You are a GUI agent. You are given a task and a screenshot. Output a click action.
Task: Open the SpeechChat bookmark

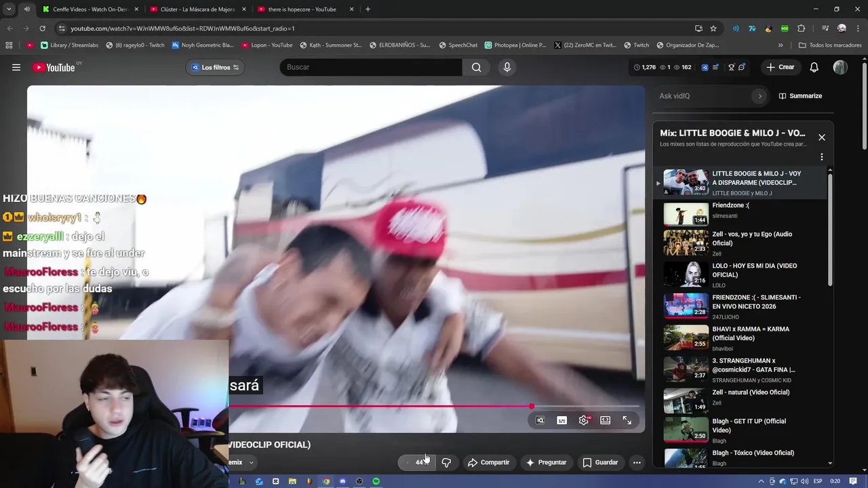point(458,45)
